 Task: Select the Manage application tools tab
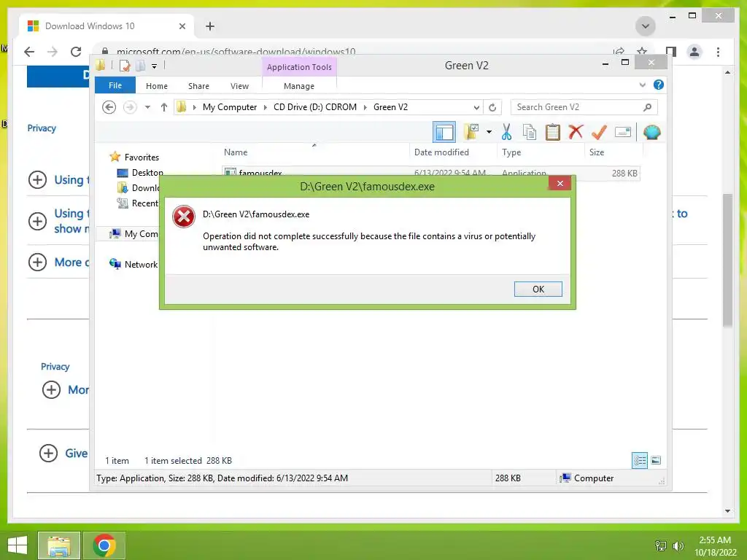298,86
